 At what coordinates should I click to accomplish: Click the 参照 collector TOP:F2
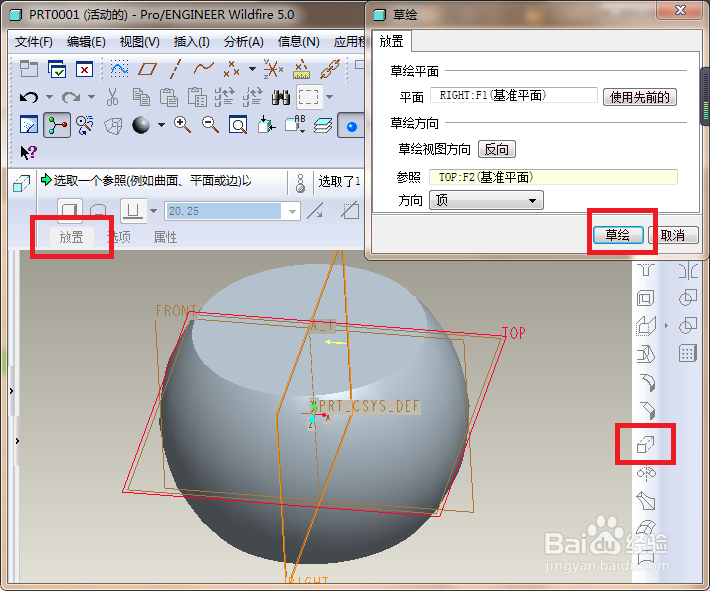coord(553,177)
